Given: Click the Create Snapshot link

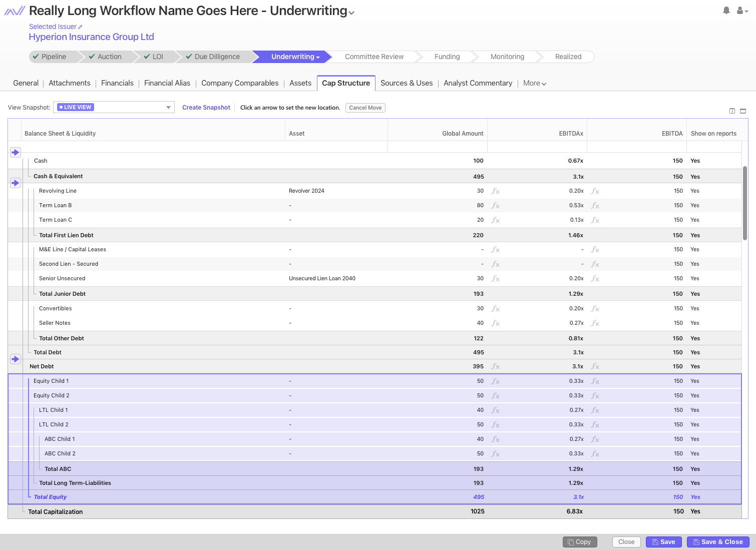Looking at the screenshot, I should click(206, 108).
